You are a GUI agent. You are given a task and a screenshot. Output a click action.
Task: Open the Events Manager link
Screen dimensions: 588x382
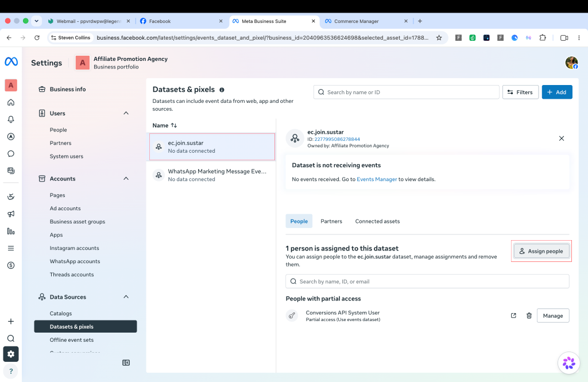[x=377, y=179]
